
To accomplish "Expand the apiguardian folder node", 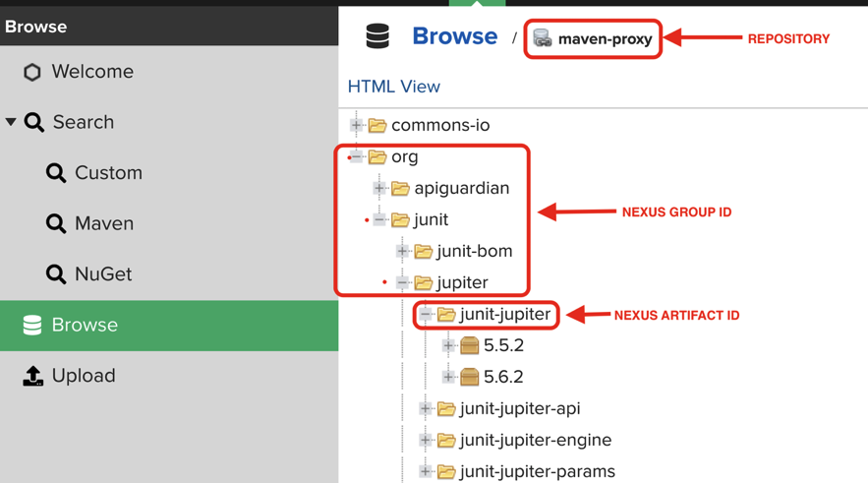I will (379, 188).
